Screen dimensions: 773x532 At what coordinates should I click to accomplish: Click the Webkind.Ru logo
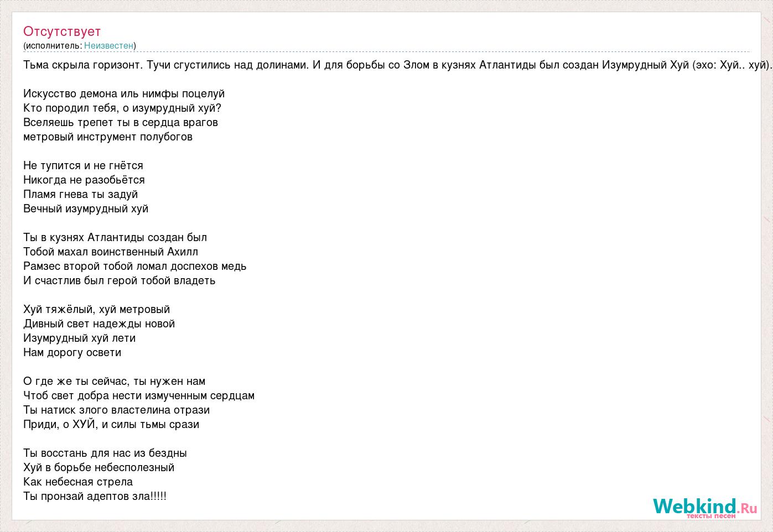coord(705,506)
